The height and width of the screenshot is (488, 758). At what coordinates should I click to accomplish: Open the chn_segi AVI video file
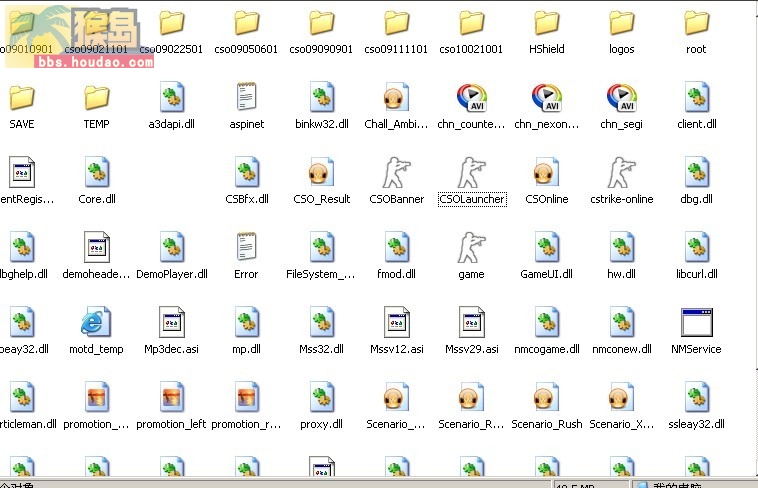621,98
